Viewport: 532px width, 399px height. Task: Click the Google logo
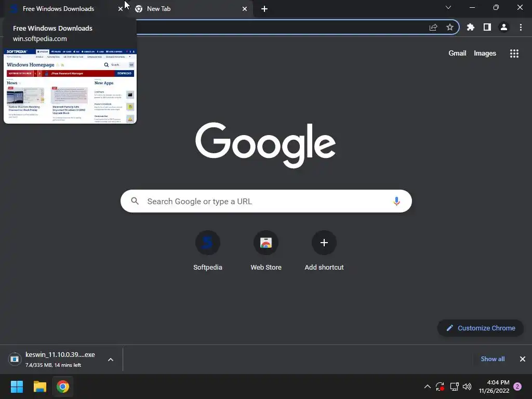tap(265, 144)
